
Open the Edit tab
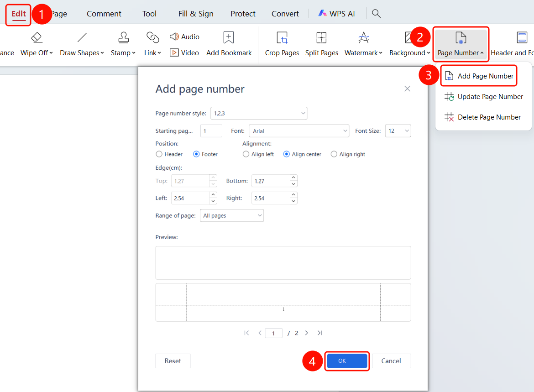19,14
